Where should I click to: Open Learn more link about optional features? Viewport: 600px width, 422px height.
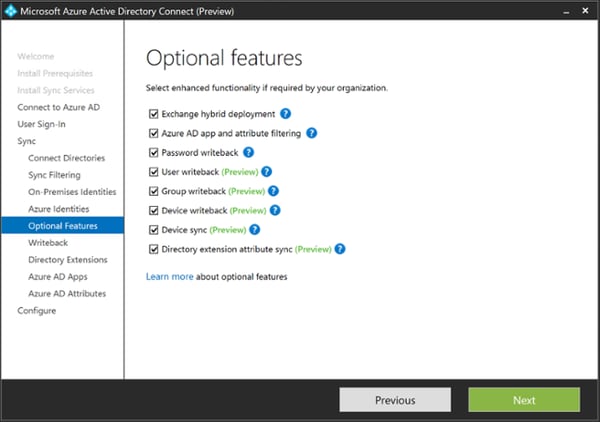point(170,277)
